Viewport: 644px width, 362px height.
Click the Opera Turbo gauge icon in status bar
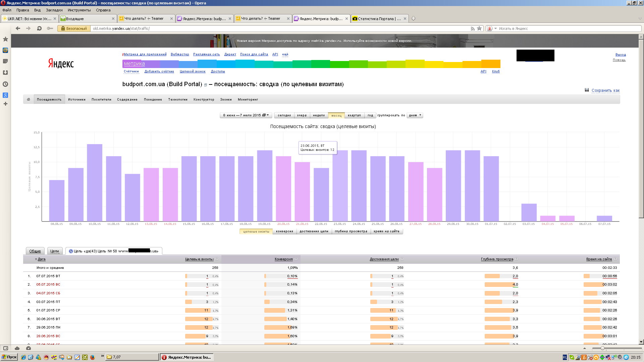[29, 348]
